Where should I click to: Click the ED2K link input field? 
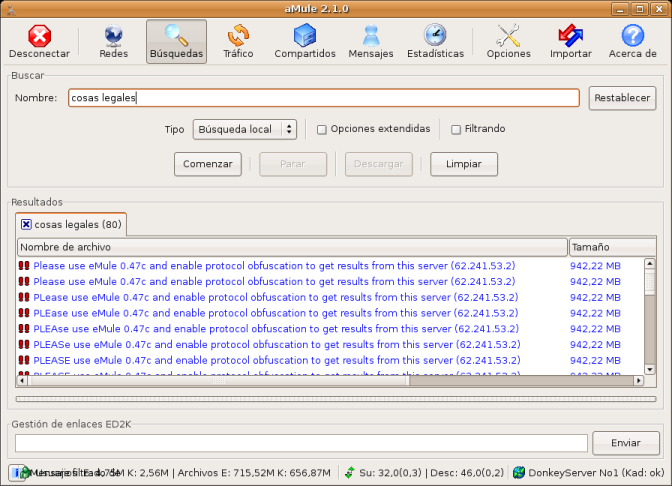[x=301, y=443]
